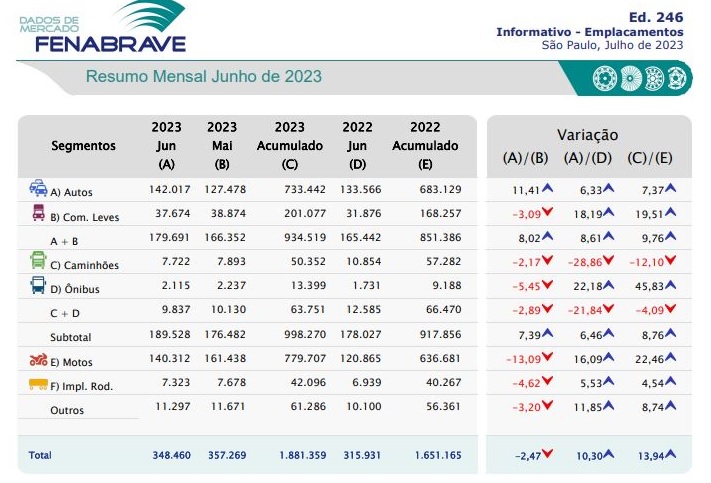Click up arrow next to Ônibus 45,83
Screen dimensions: 711x483
(x=670, y=284)
